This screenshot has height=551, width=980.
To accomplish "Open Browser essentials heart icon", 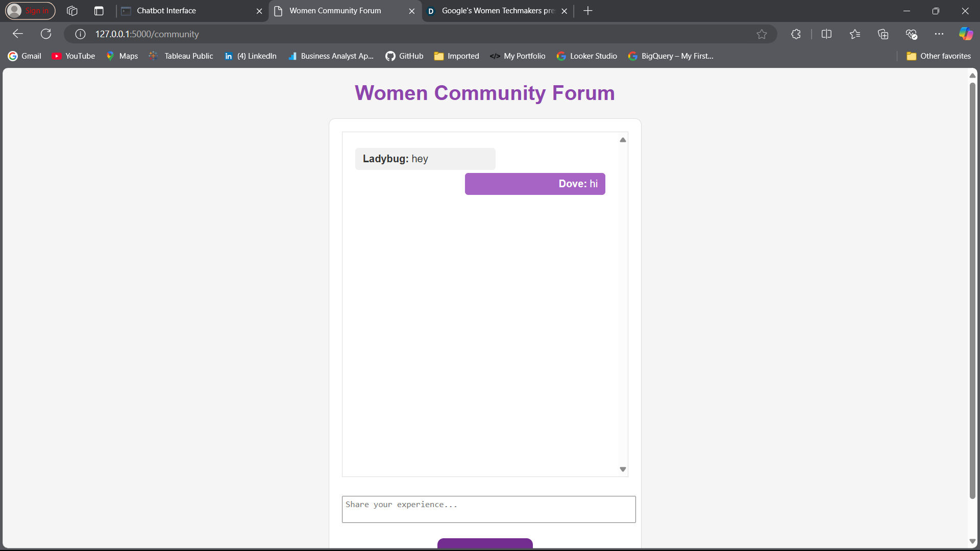I will point(911,34).
